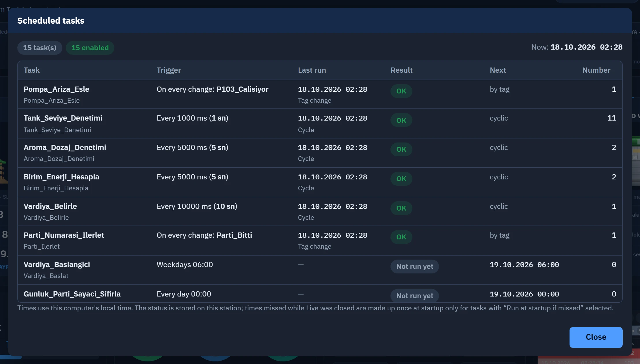This screenshot has width=640, height=364.
Task: Click subtitle 'Parti_Ilerlet' under Parti_Numarasi_Ilerlet
Action: click(42, 246)
